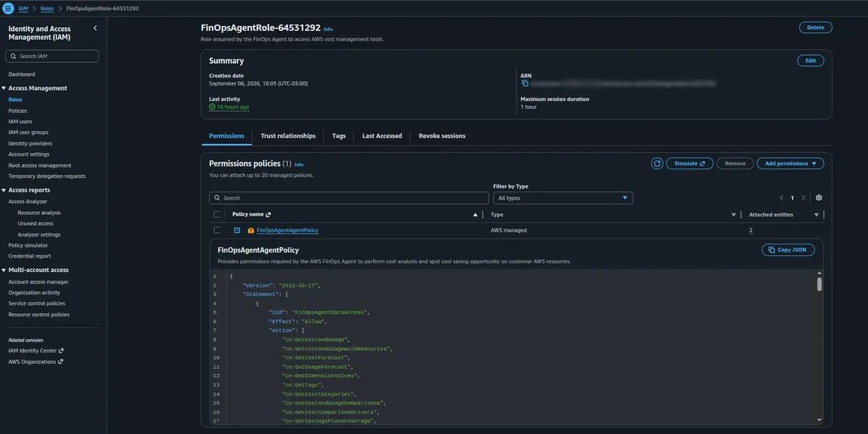Open the Revoke sessions tab
This screenshot has height=434, width=868.
[x=442, y=136]
